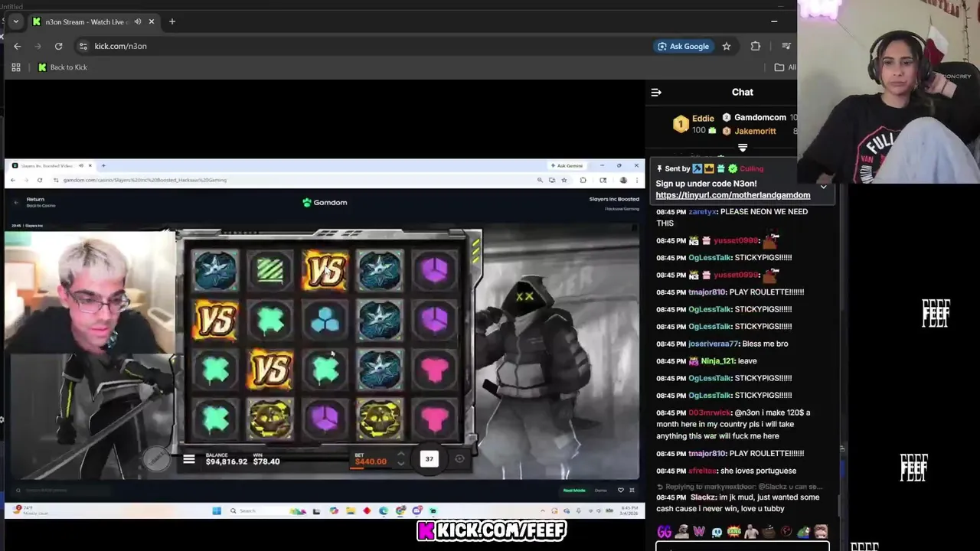Click the Gamdom logo in the stream
The image size is (980, 551).
click(325, 202)
